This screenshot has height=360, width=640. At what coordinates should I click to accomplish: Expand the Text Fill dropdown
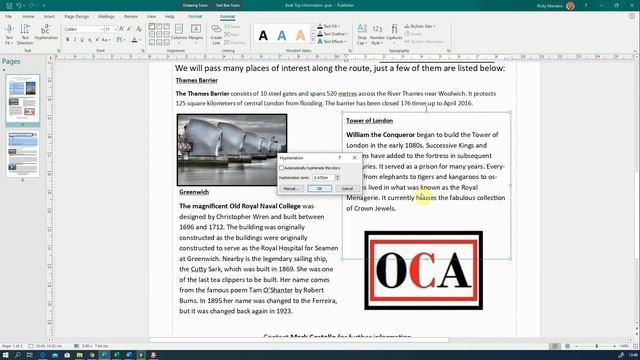339,27
